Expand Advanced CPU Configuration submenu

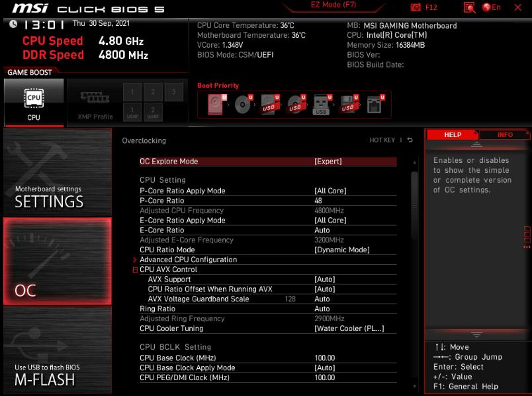click(188, 260)
